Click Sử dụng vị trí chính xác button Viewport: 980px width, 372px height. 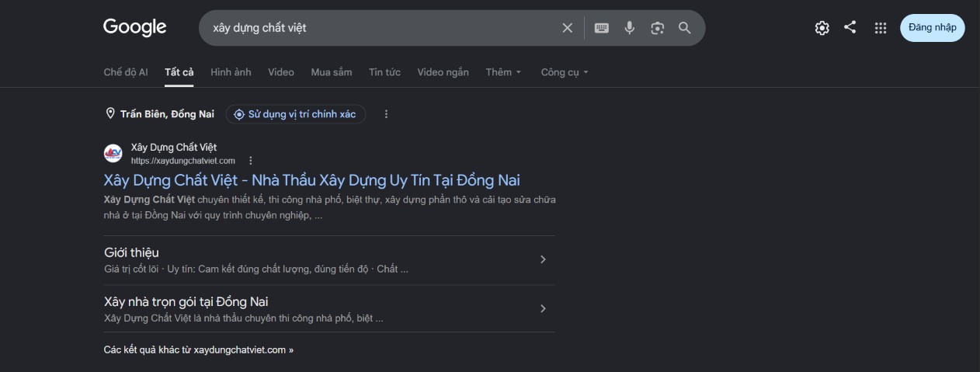point(296,114)
